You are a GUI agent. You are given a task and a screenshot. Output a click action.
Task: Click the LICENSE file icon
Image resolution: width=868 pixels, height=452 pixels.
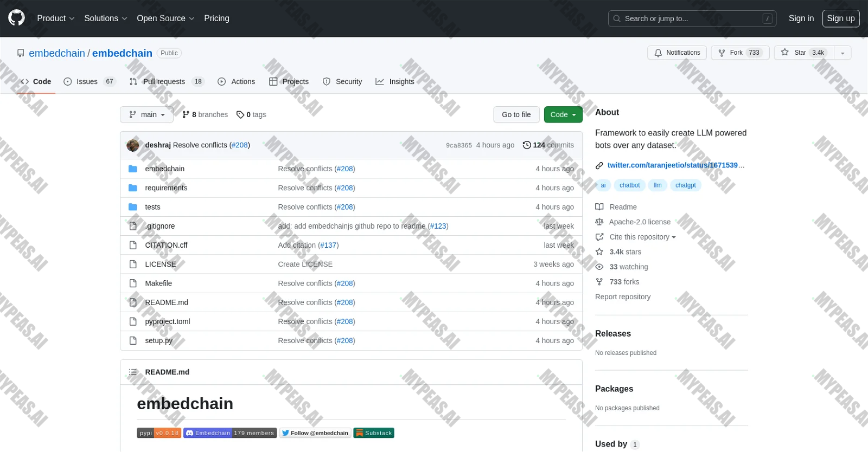(x=133, y=264)
